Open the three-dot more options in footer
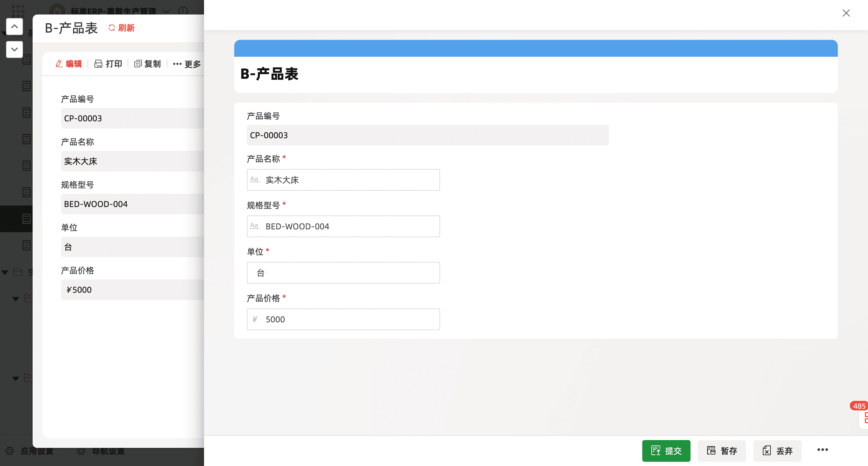This screenshot has height=466, width=868. tap(822, 449)
